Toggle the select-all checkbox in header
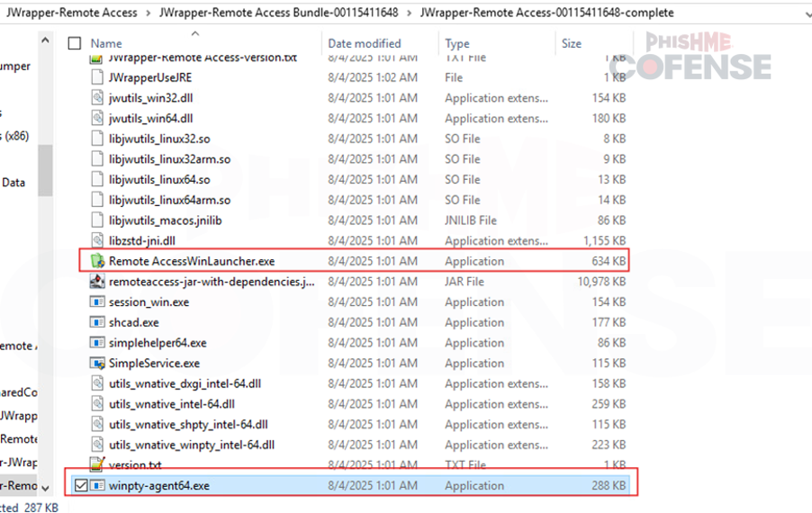 pos(75,43)
